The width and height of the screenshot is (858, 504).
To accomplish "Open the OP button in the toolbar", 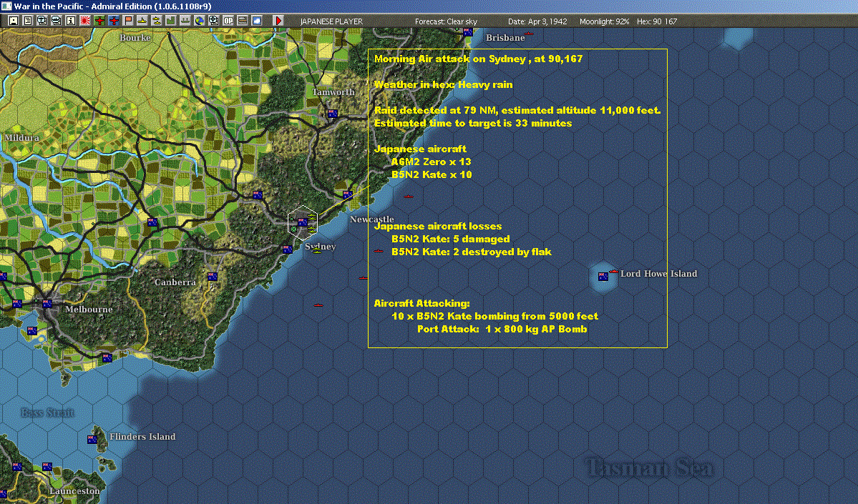I will [x=228, y=21].
